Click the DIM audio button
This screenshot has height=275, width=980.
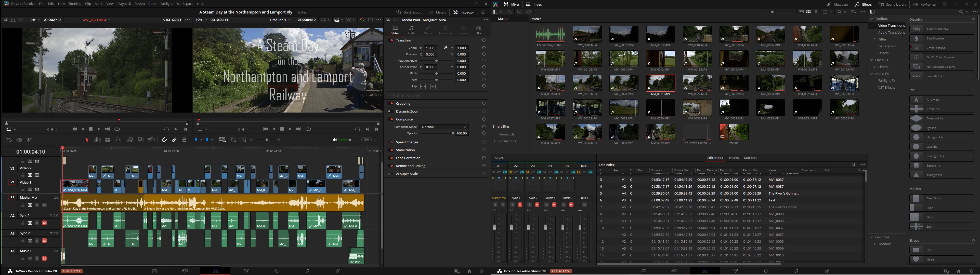(366, 140)
